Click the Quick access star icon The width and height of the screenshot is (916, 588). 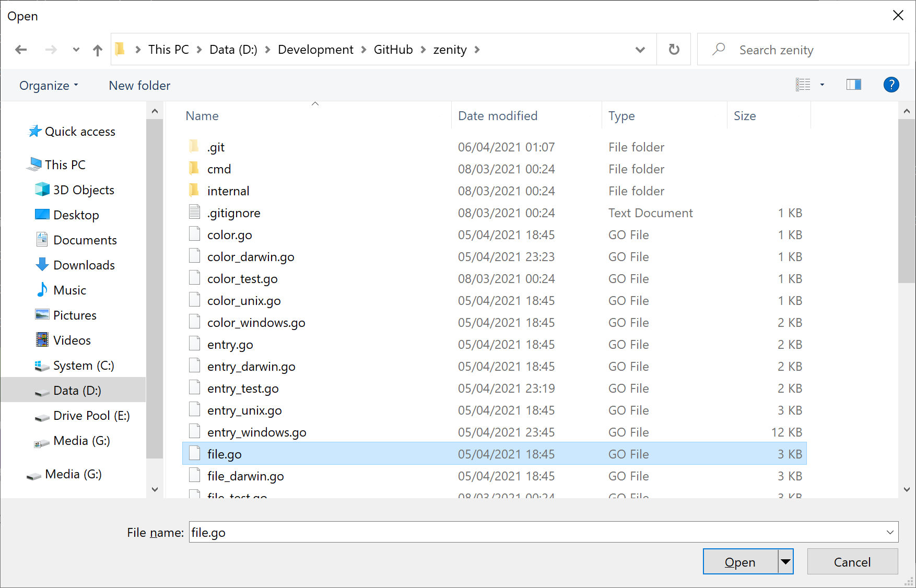34,131
